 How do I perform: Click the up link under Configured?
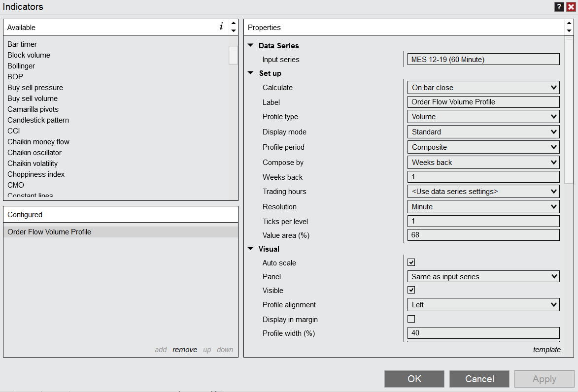click(x=207, y=350)
